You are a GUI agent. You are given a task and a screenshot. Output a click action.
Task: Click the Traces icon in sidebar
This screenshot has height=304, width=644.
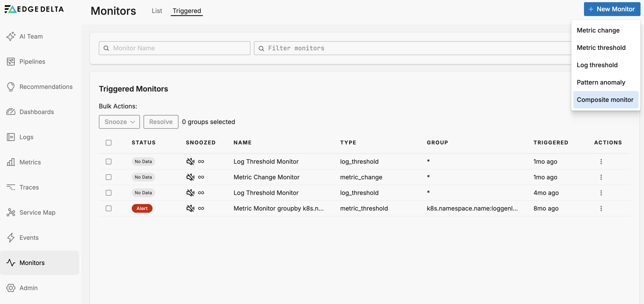coord(11,187)
